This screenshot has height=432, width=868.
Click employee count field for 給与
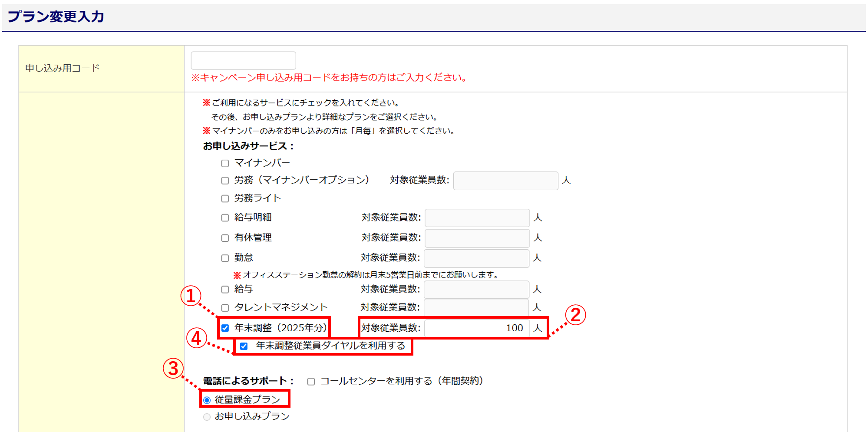pyautogui.click(x=476, y=289)
